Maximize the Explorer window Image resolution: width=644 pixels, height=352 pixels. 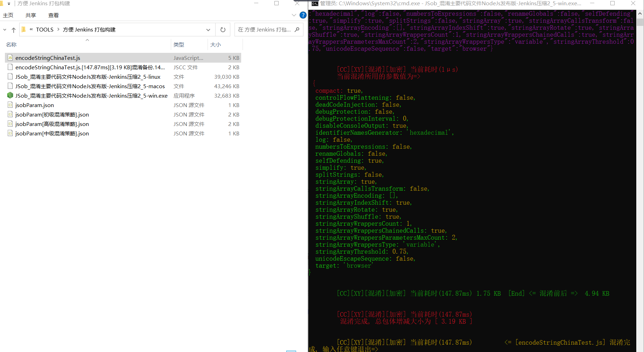(276, 3)
